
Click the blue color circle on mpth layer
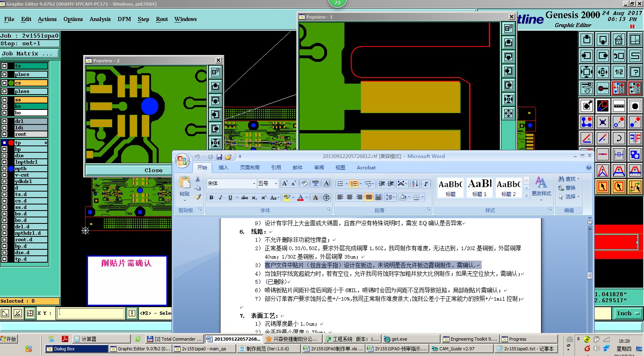tap(11, 169)
